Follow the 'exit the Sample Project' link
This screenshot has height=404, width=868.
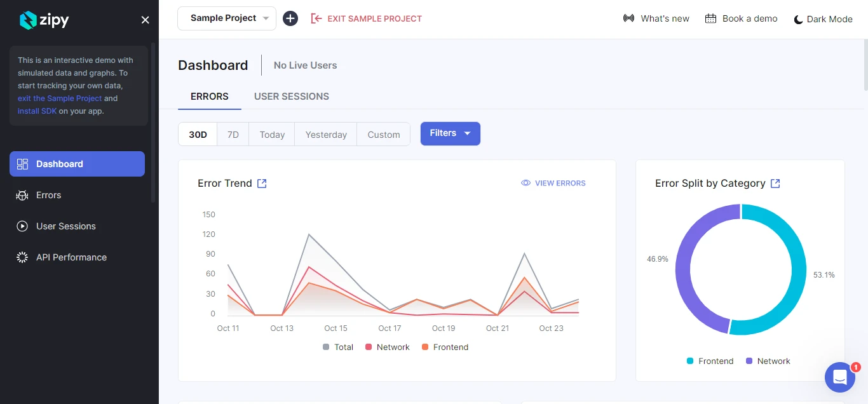60,98
